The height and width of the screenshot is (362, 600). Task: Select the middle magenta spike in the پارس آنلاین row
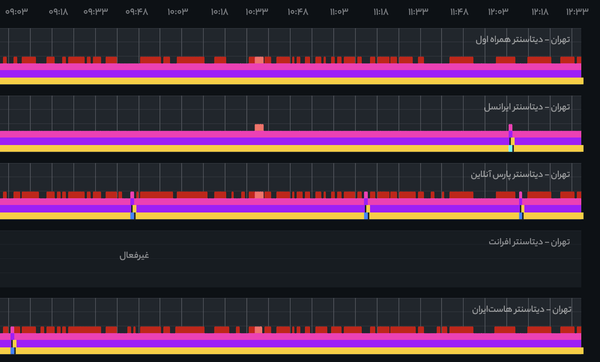(x=366, y=195)
